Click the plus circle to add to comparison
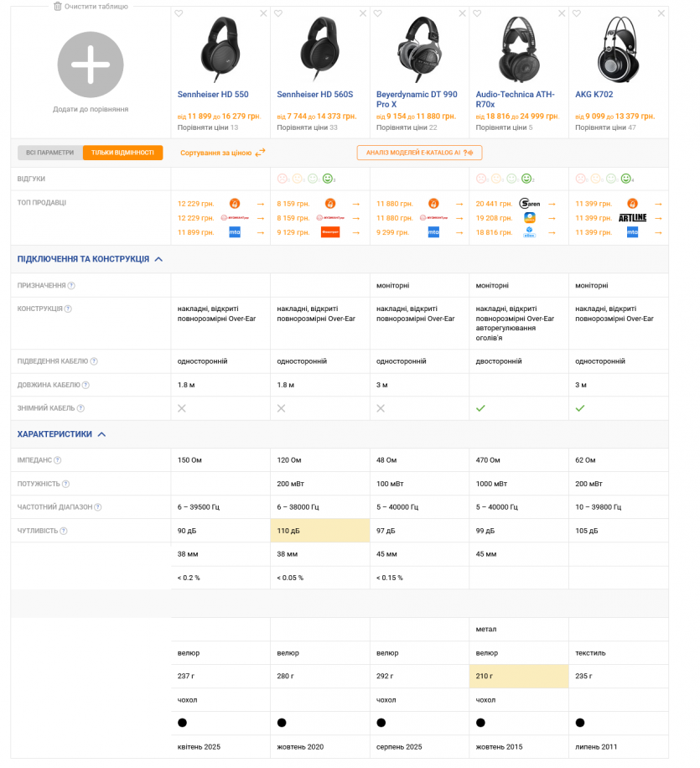 pyautogui.click(x=91, y=65)
